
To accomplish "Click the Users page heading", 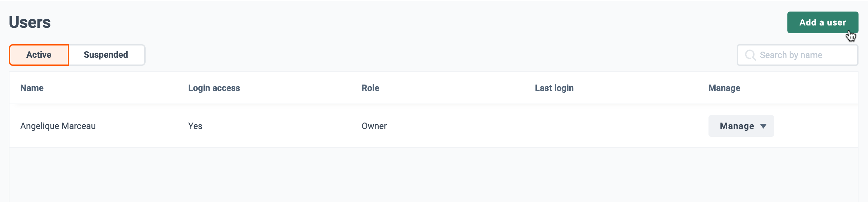I will [x=30, y=22].
